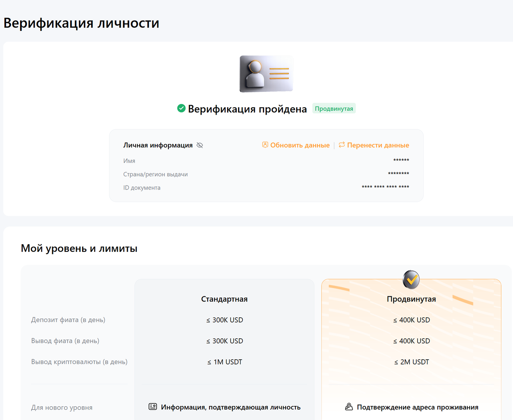This screenshot has width=513, height=420.
Task: Click the green checkmark beside "Верификация пройдена"
Action: (x=182, y=109)
